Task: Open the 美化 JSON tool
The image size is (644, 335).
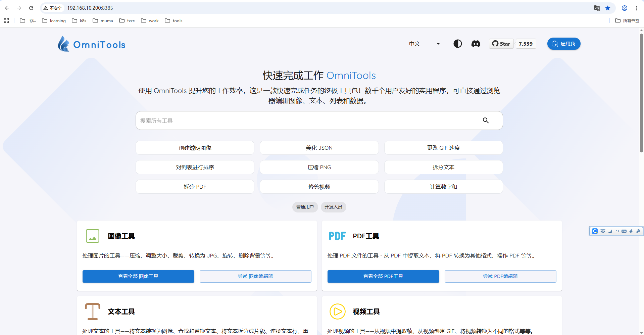Action: [319, 148]
